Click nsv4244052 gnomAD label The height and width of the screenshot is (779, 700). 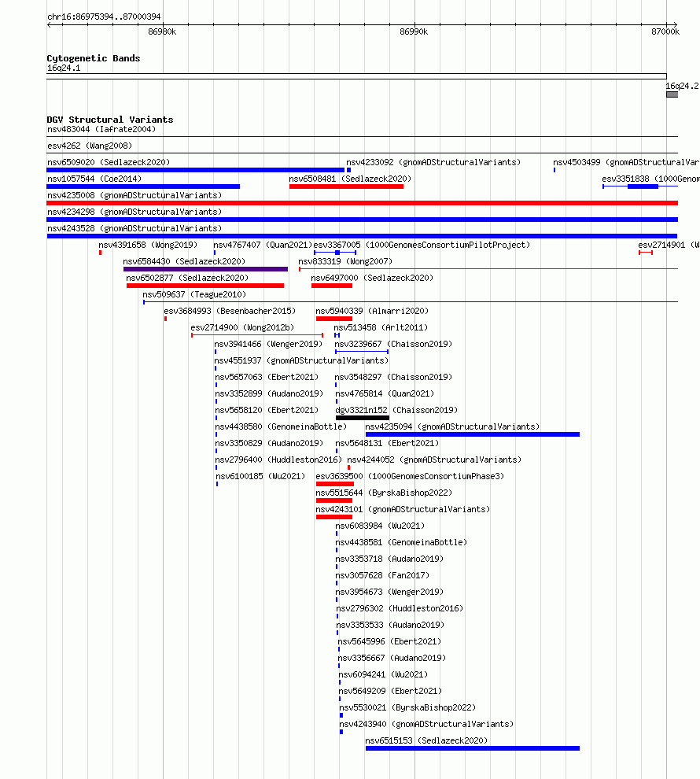pyautogui.click(x=434, y=460)
